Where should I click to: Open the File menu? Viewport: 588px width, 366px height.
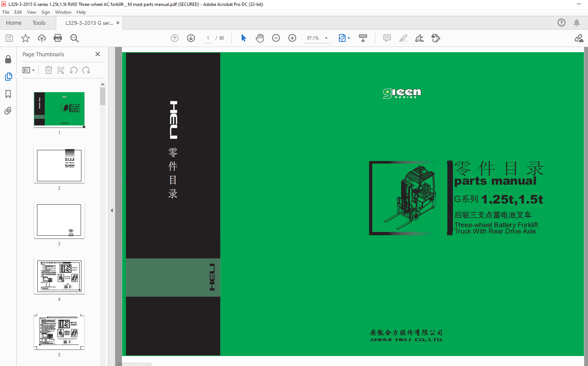pos(6,12)
